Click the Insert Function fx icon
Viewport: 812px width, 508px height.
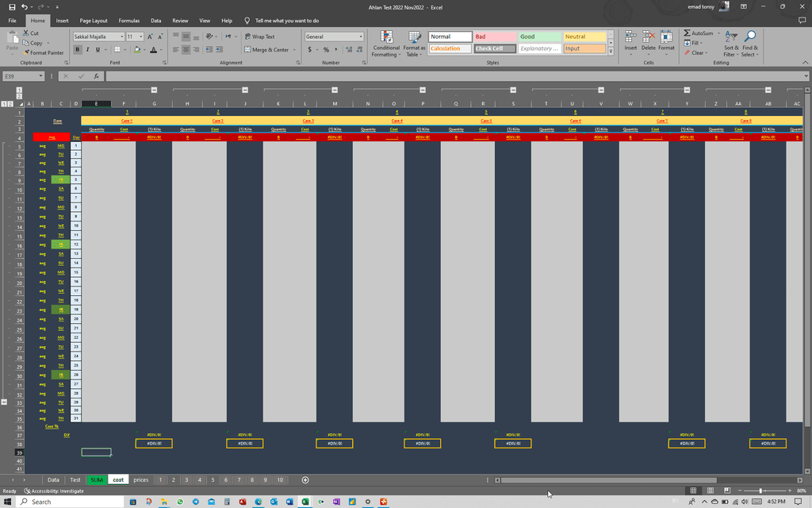point(96,76)
